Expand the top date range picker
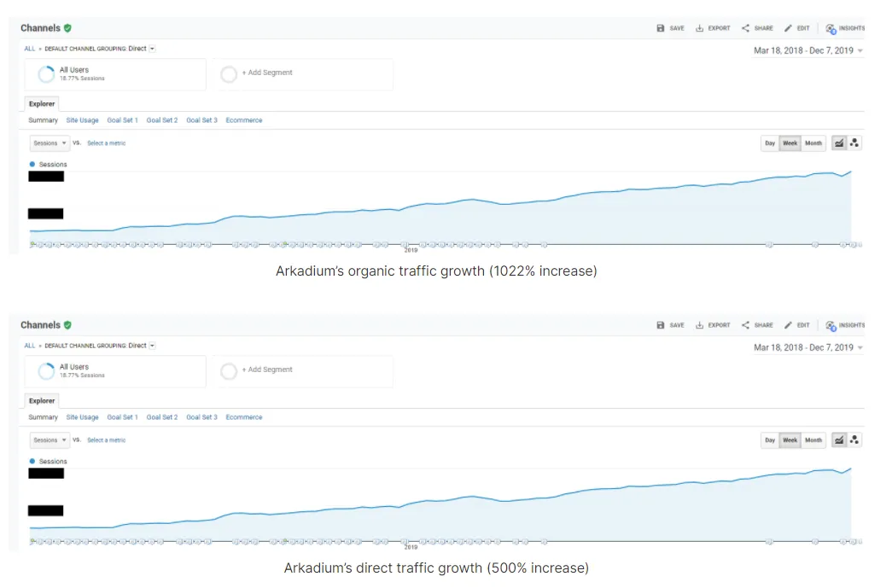 (x=808, y=50)
